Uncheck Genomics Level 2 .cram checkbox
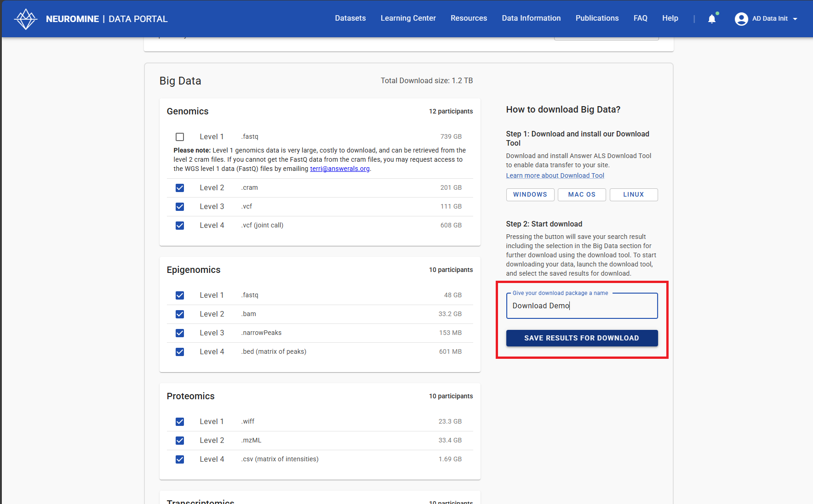 pos(180,188)
